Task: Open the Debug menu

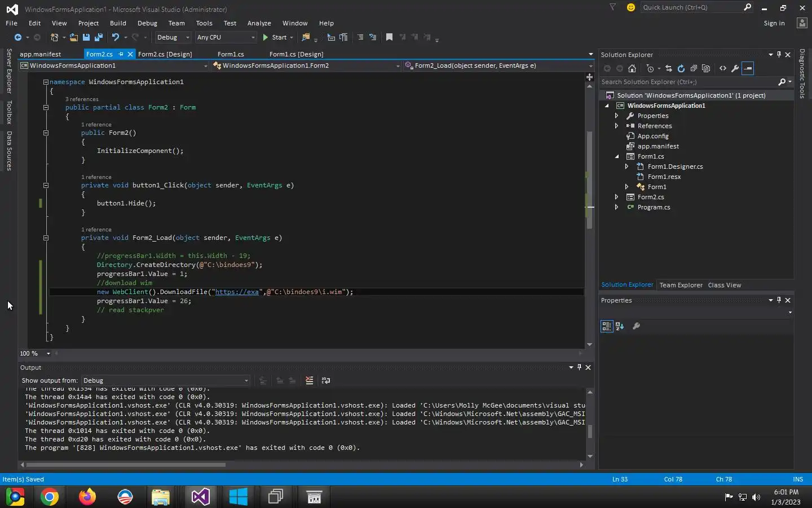Action: click(147, 23)
